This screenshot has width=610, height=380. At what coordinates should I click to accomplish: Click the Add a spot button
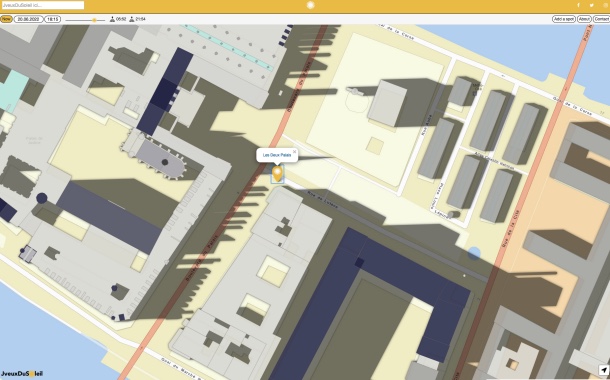coord(564,19)
